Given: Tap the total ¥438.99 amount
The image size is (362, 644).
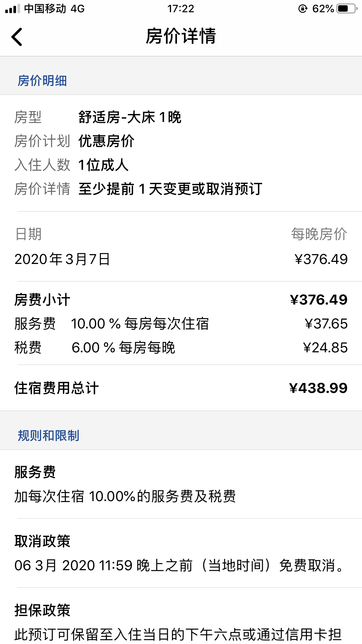Looking at the screenshot, I should coord(318,388).
